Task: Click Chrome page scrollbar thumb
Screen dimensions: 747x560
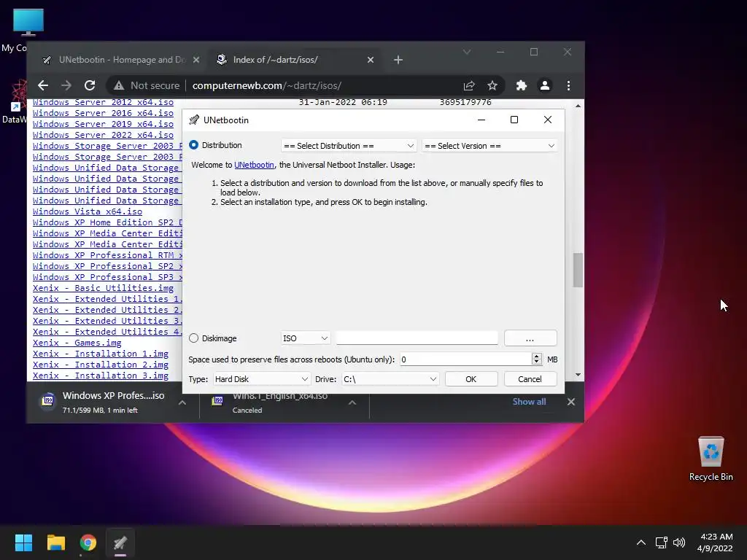Action: (578, 270)
